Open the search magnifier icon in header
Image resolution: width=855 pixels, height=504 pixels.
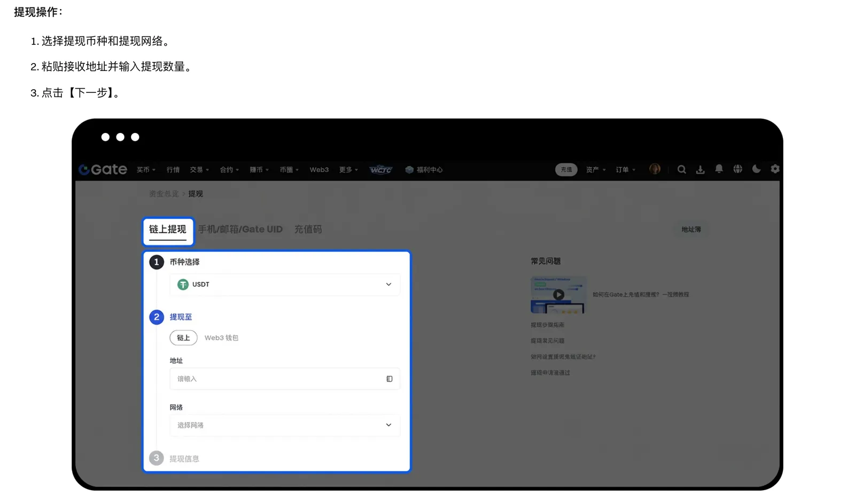pyautogui.click(x=681, y=170)
